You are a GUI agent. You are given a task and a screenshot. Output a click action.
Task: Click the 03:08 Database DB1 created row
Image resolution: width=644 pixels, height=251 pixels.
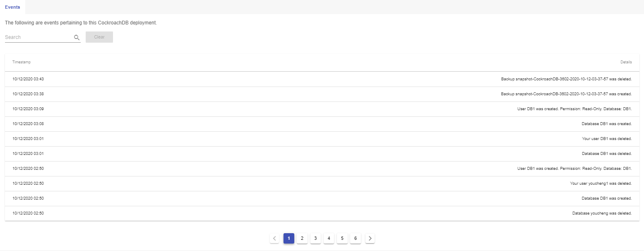click(x=322, y=124)
